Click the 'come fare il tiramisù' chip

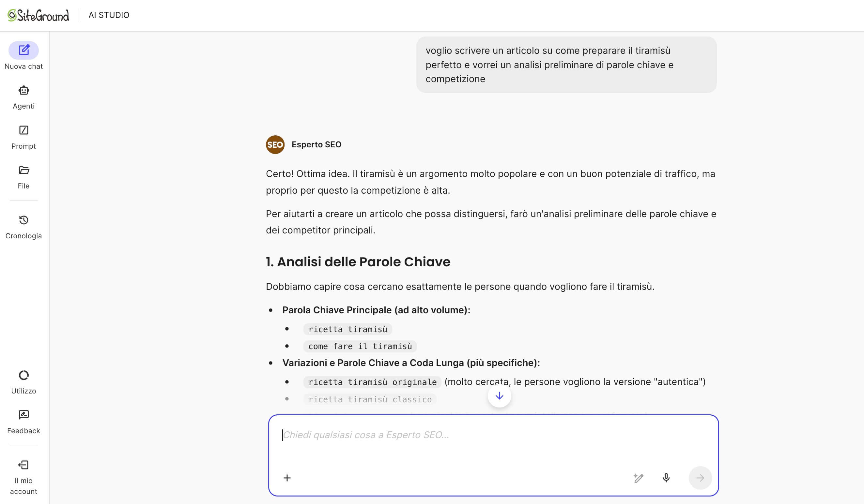click(360, 346)
